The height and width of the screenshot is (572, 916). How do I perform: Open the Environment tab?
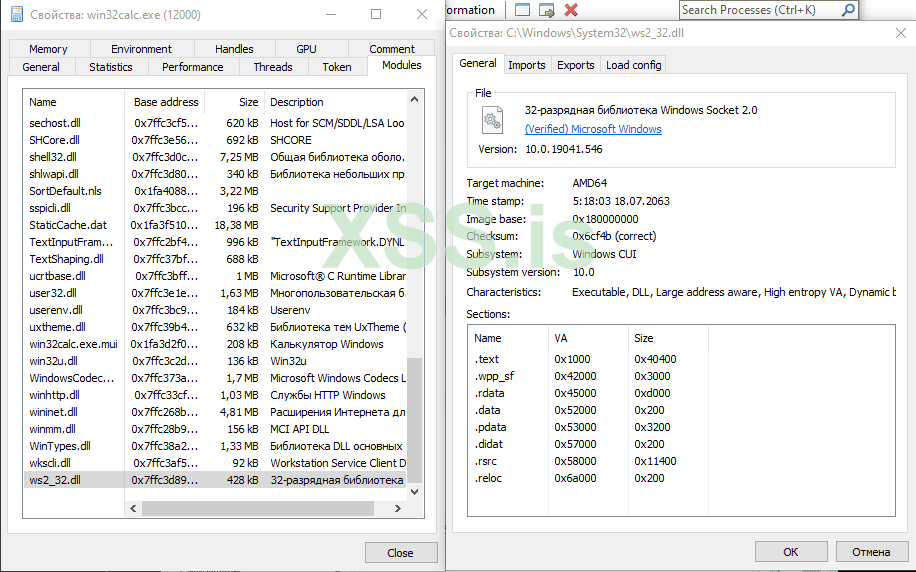click(x=141, y=49)
